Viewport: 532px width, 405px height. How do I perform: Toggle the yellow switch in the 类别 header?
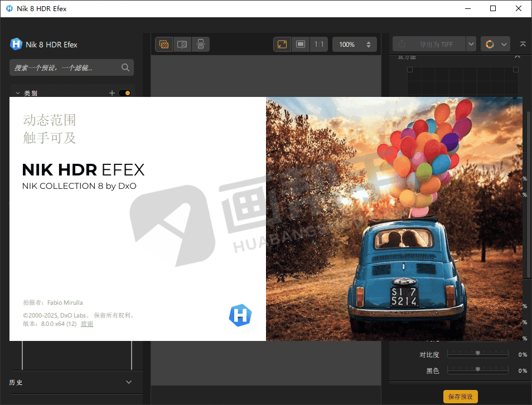click(x=125, y=93)
